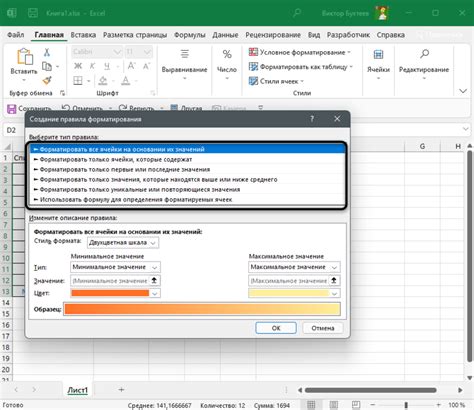The width and height of the screenshot is (474, 410).
Task: Select the Cut scissors icon
Action: (x=47, y=52)
